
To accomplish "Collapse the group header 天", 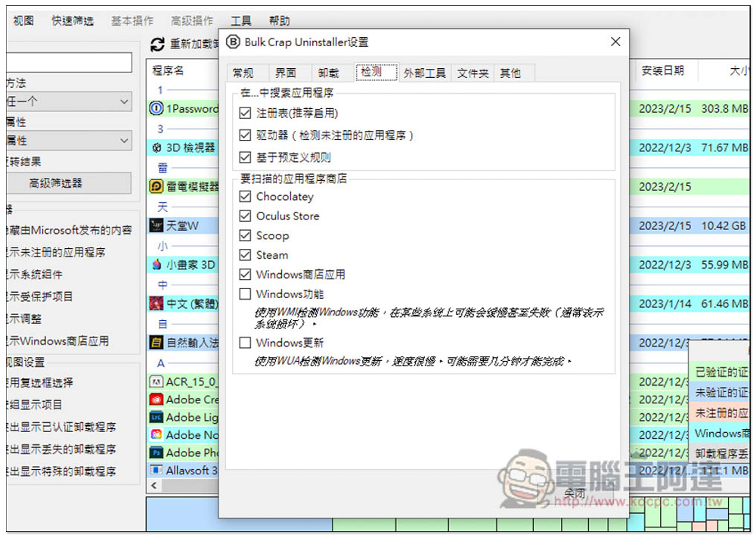I will tap(163, 207).
